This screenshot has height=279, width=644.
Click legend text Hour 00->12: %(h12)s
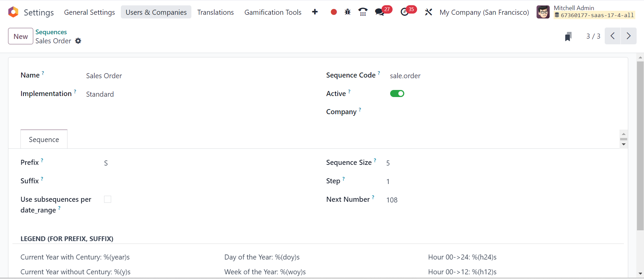[x=462, y=272]
